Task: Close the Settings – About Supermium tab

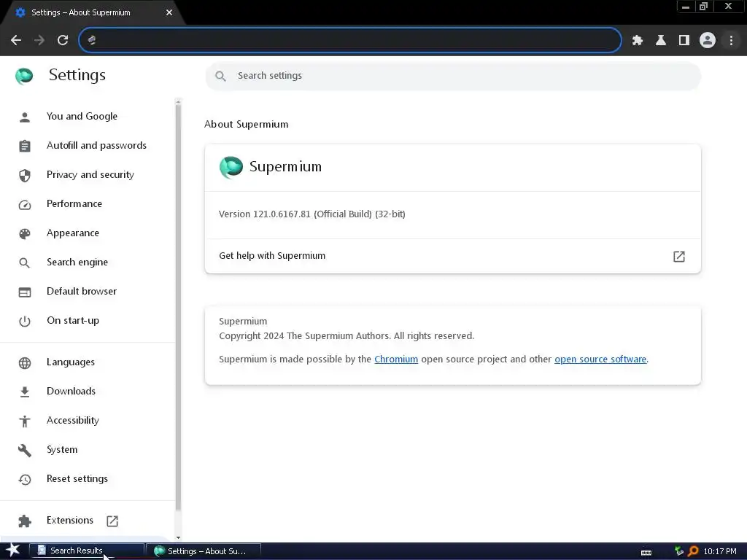Action: click(x=169, y=12)
